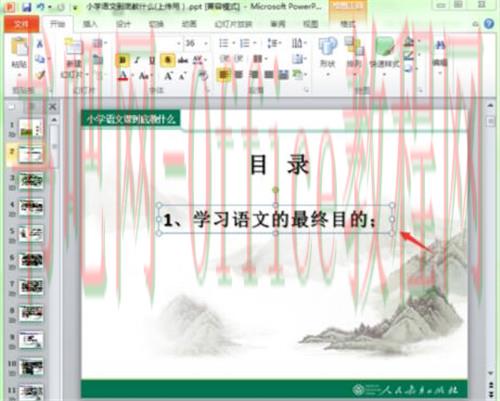500x401 pixels.
Task: Toggle Italic formatting
Action: pos(137,60)
